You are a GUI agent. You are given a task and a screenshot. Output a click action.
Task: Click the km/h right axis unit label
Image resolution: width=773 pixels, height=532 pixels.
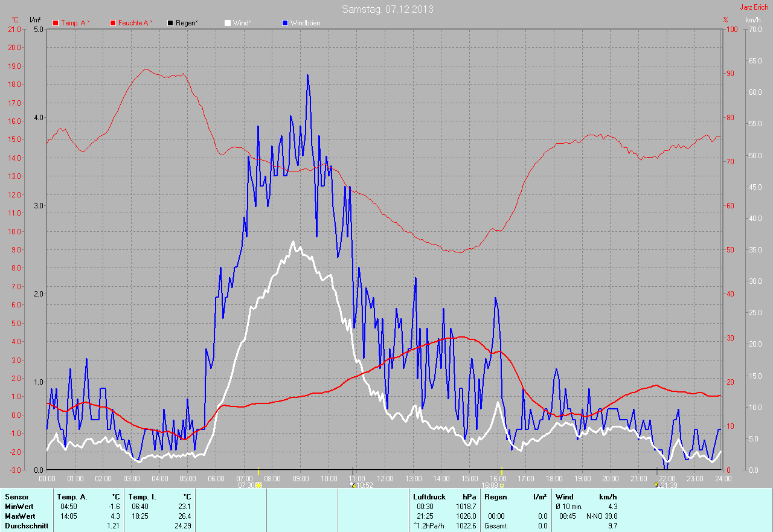tap(752, 20)
